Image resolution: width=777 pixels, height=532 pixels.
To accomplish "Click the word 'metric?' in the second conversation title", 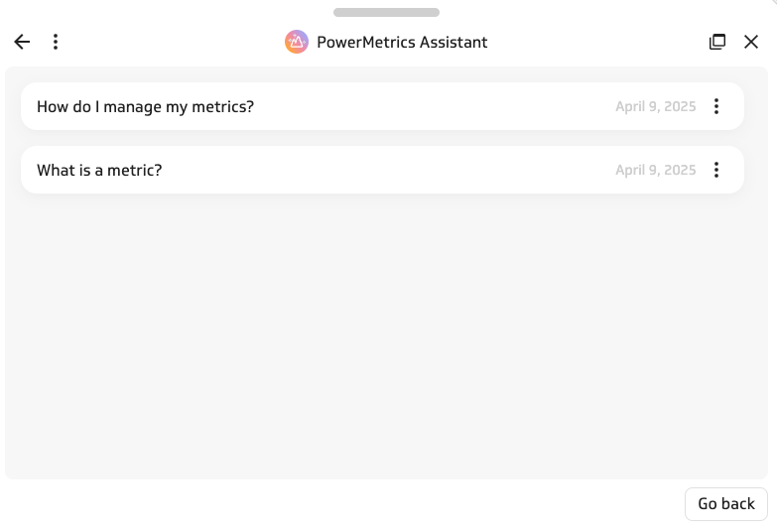I will pyautogui.click(x=134, y=170).
